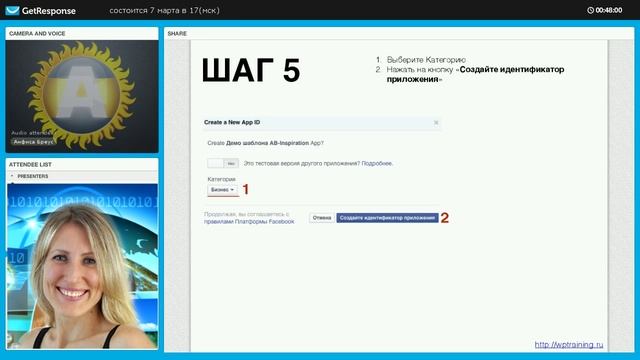Click the ШАГ 5 heading
Image resolution: width=640 pixels, height=360 pixels.
(x=251, y=70)
